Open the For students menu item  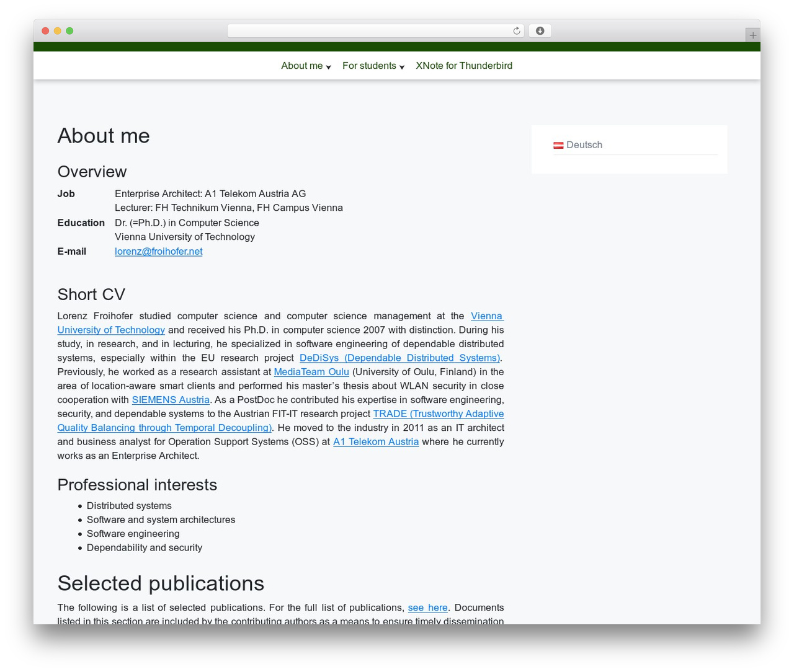369,66
